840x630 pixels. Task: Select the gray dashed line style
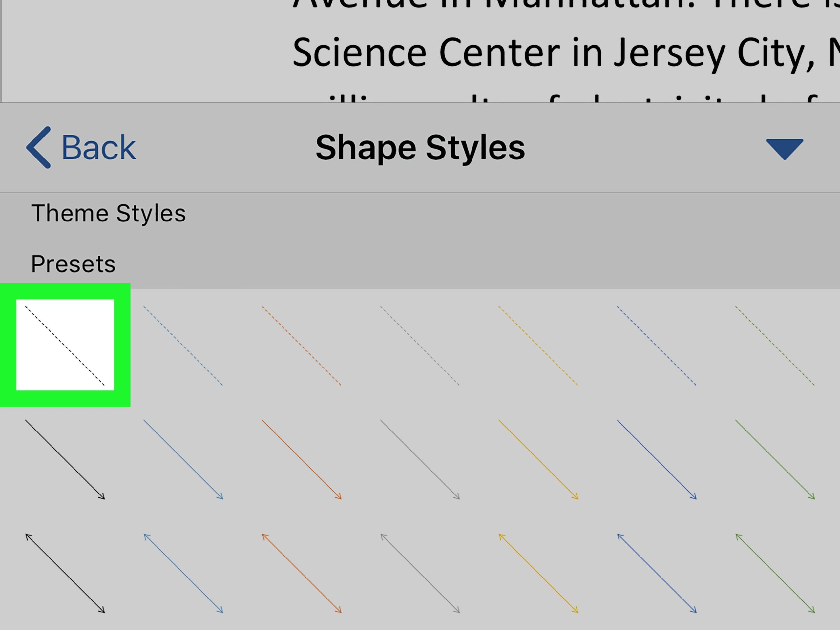click(x=420, y=346)
